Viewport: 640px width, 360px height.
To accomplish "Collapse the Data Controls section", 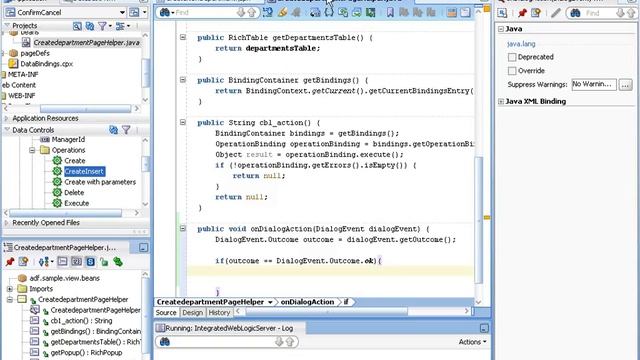I will click(x=7, y=130).
